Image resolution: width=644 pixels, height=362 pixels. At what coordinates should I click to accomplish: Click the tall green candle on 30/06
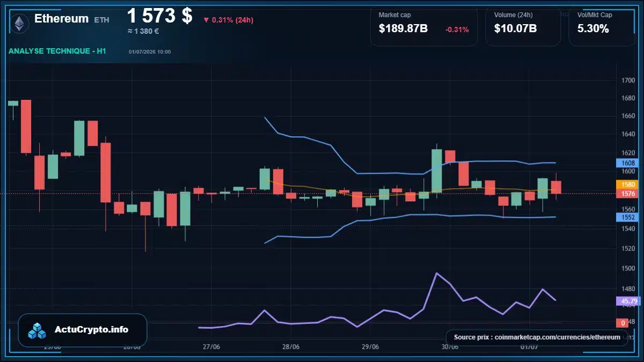pyautogui.click(x=437, y=171)
